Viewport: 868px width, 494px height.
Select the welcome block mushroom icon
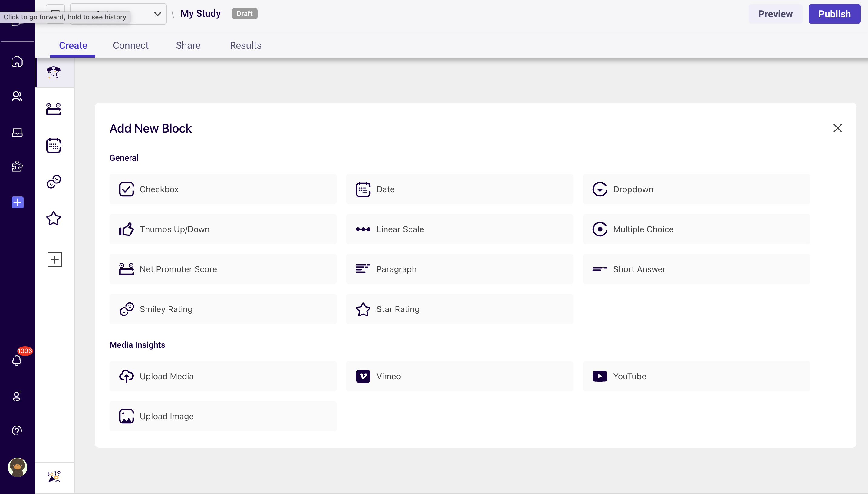pyautogui.click(x=54, y=72)
